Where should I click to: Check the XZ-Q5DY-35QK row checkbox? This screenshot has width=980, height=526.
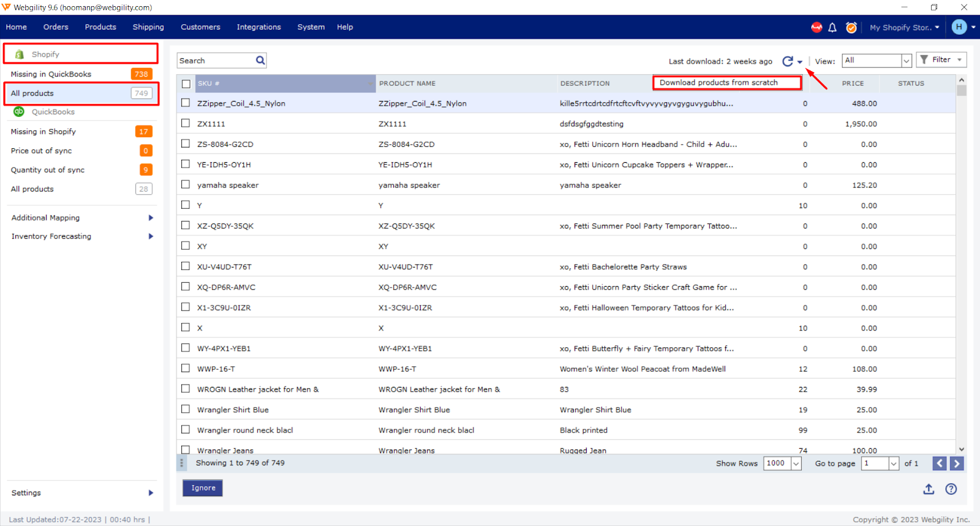(x=186, y=225)
